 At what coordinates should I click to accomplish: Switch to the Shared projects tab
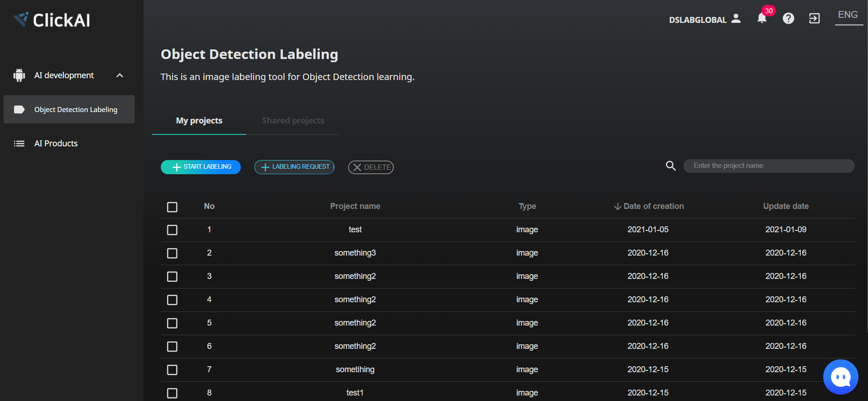(293, 121)
